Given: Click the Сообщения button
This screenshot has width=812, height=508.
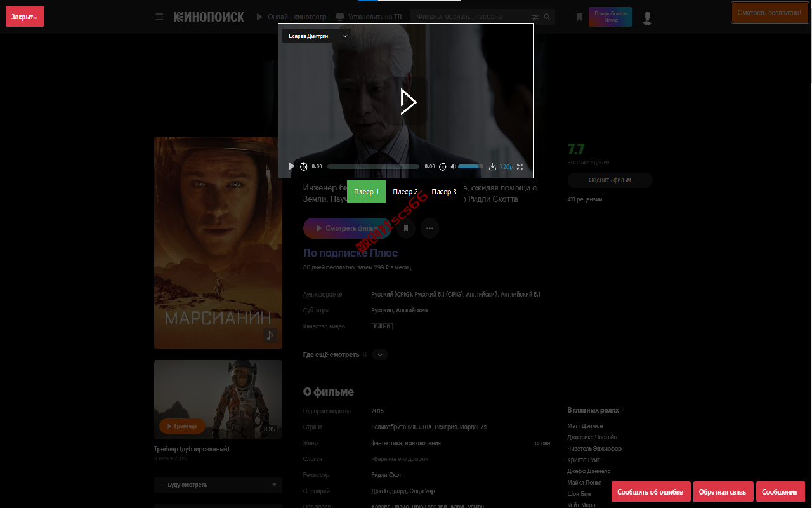Looking at the screenshot, I should [780, 492].
